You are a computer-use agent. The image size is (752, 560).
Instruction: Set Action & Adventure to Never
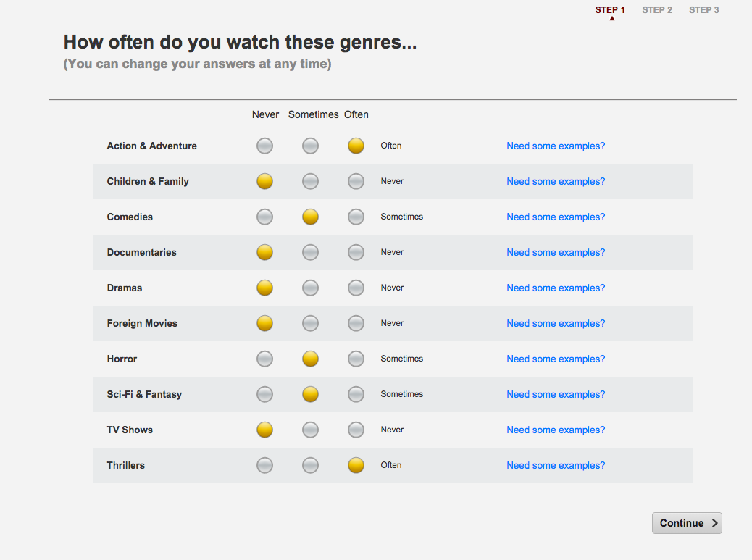265,146
